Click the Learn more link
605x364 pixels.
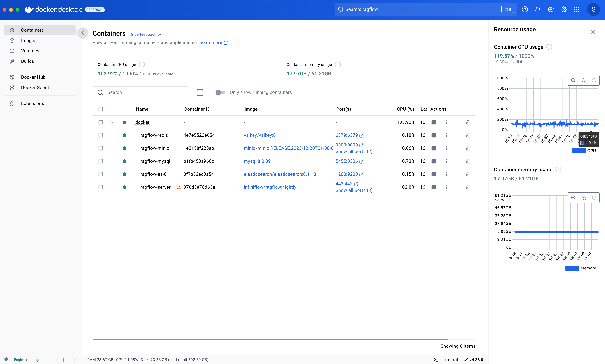pyautogui.click(x=213, y=42)
